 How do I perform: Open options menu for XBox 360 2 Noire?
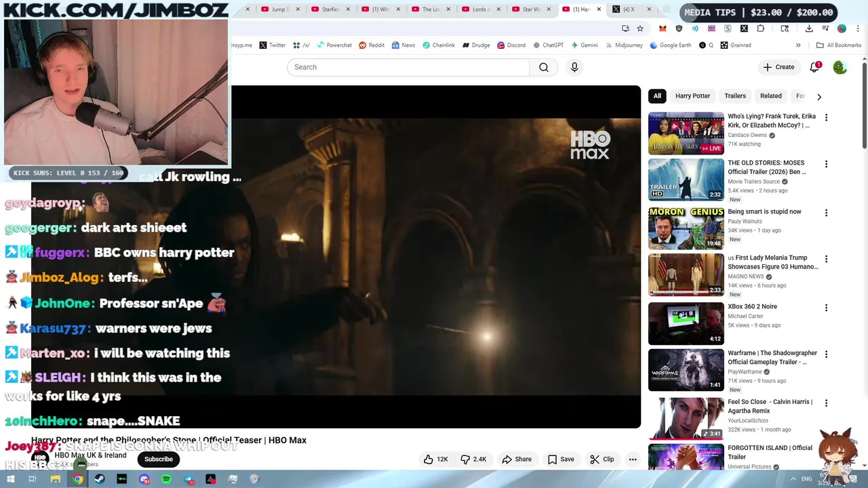(x=826, y=308)
